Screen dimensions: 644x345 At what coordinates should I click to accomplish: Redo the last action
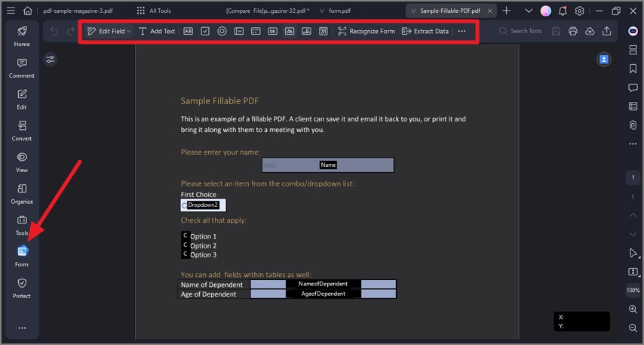tap(71, 31)
